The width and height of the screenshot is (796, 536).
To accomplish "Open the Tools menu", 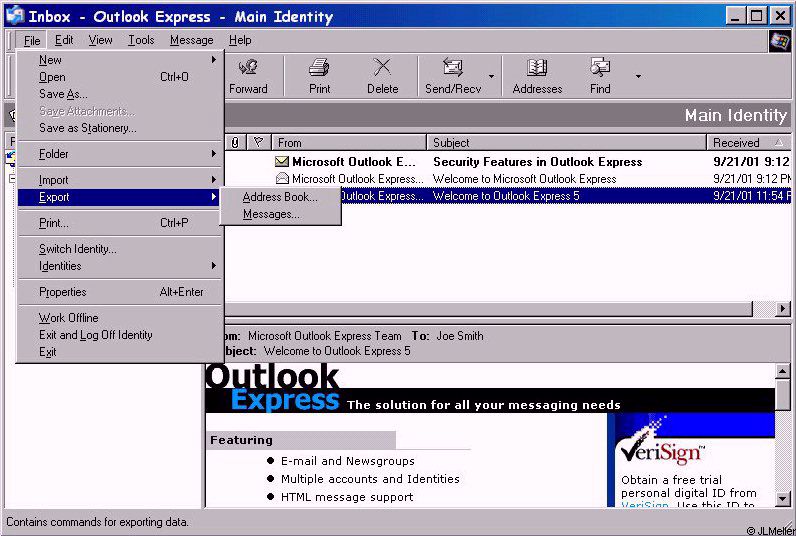I will coord(141,40).
